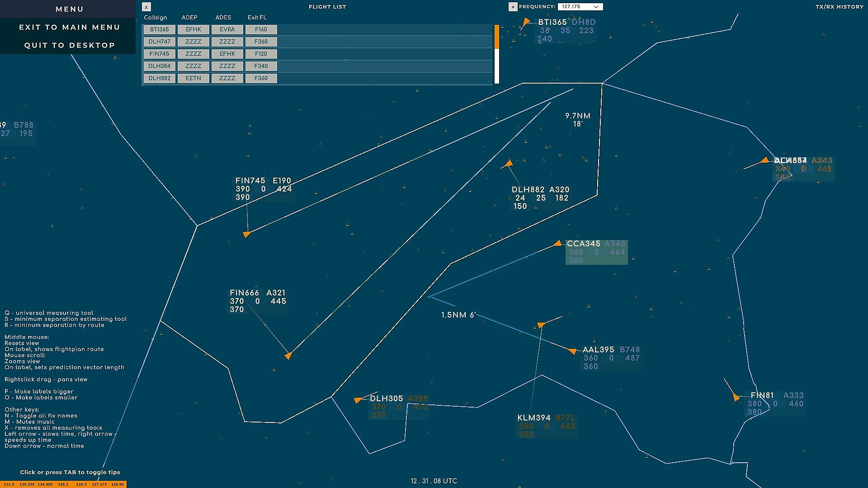This screenshot has height=488, width=868.
Task: Select the 125.225 frequency in the orange bar
Action: (x=27, y=484)
